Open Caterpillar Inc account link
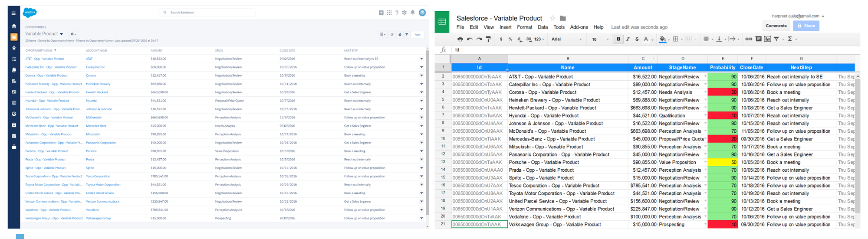This screenshot has height=239, width=868. pyautogui.click(x=95, y=67)
